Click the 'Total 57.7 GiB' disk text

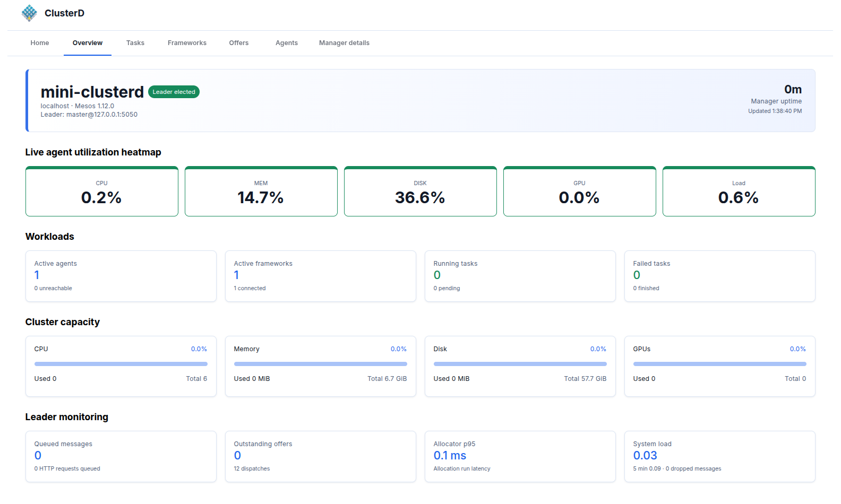[x=585, y=379]
